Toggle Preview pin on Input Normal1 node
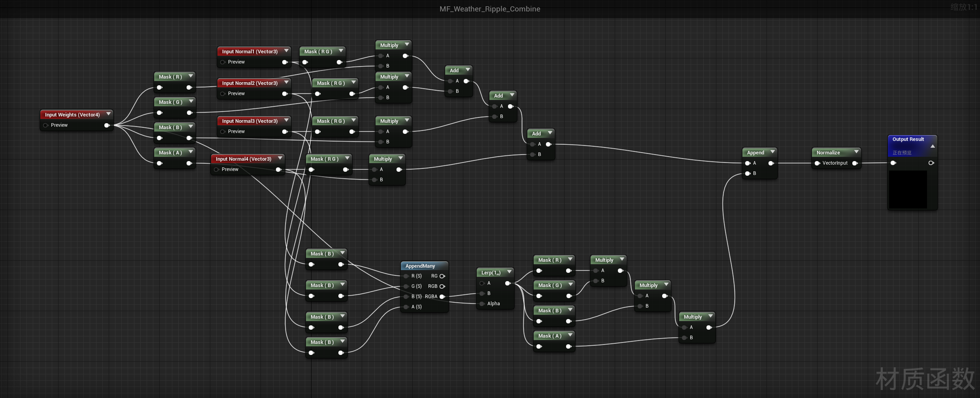This screenshot has width=980, height=398. click(223, 62)
